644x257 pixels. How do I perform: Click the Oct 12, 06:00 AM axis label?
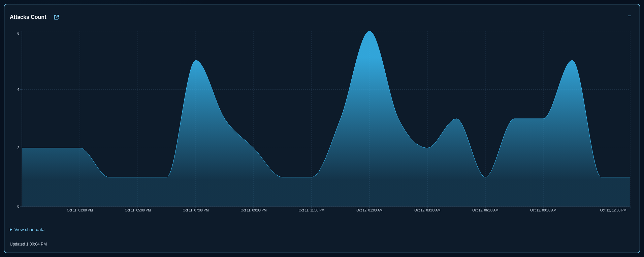tap(485, 210)
